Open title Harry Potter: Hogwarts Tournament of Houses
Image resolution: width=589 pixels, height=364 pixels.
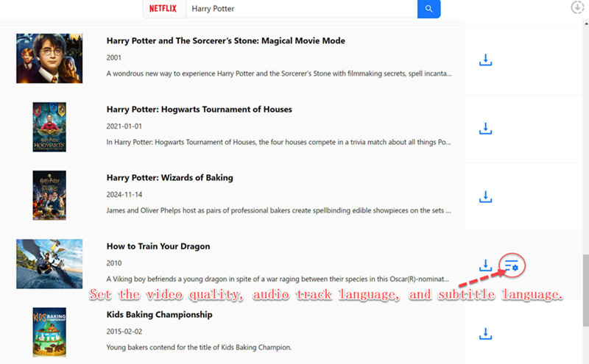[199, 110]
